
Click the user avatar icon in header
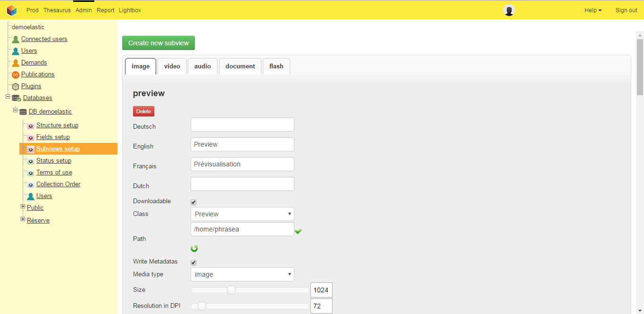pos(509,10)
